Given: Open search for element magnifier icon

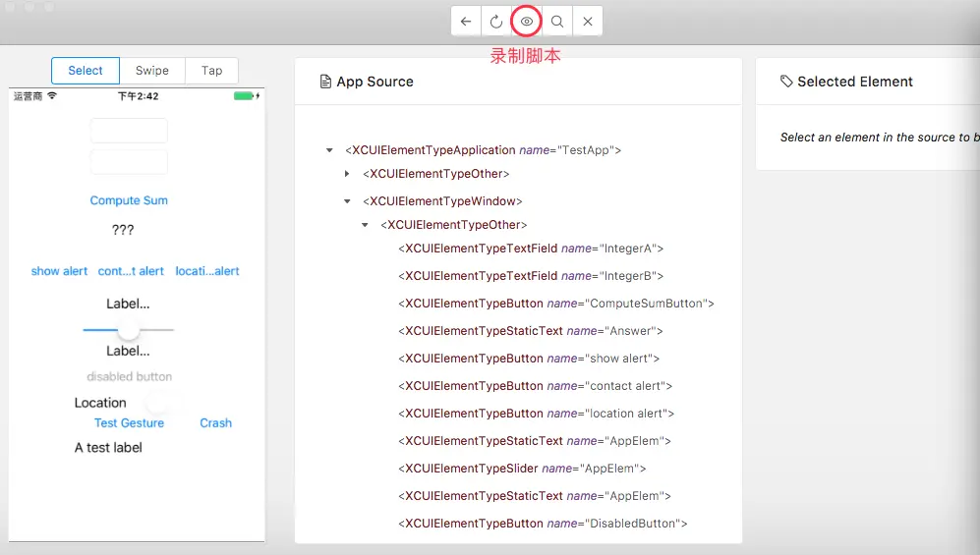Looking at the screenshot, I should (557, 22).
